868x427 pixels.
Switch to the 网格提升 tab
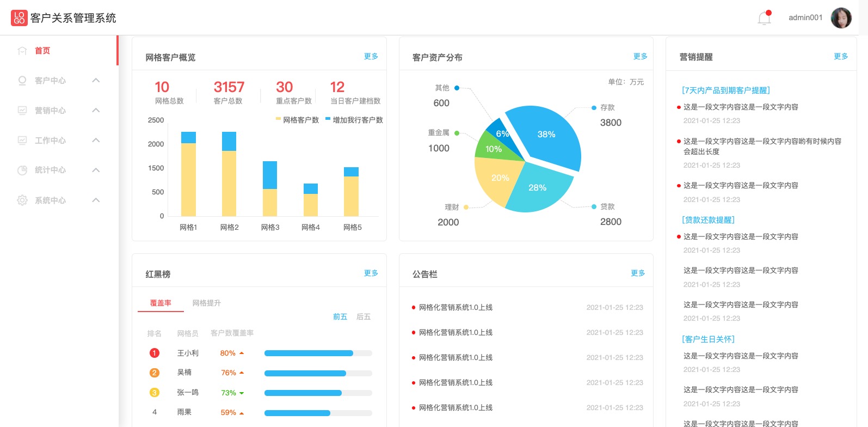[x=206, y=303]
